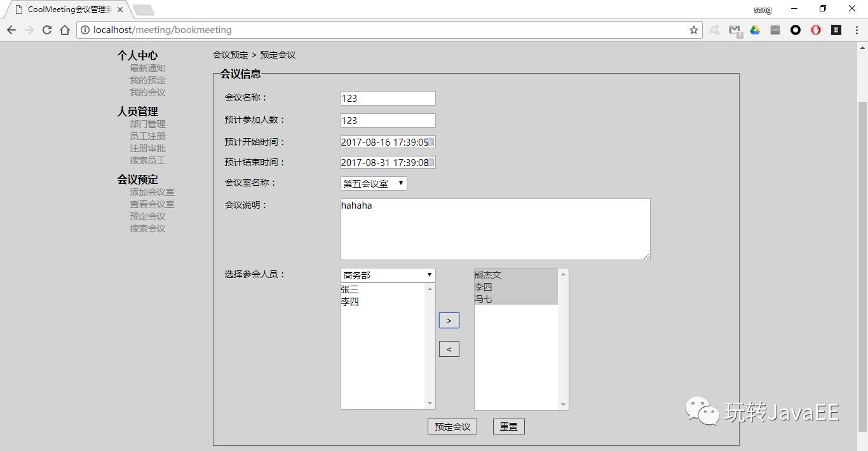
Task: Open the Google Drive extension icon
Action: pos(755,30)
